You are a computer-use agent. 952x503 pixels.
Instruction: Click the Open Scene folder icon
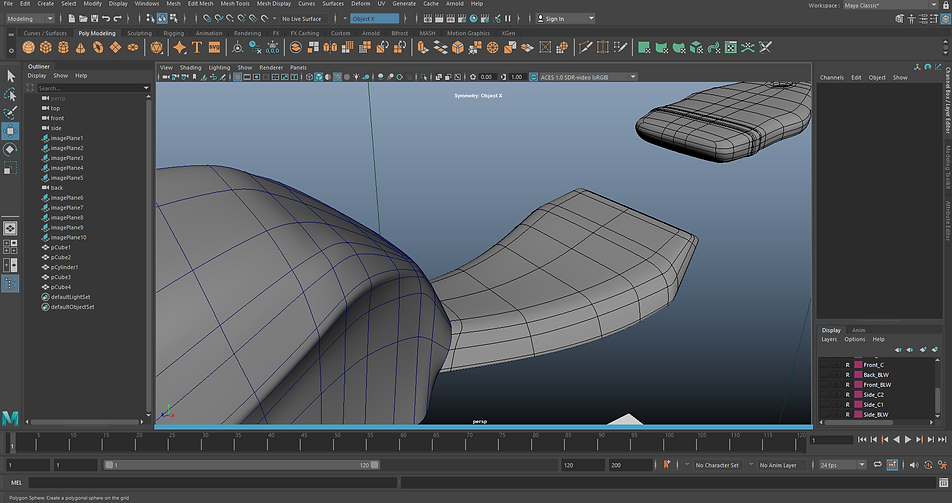83,19
